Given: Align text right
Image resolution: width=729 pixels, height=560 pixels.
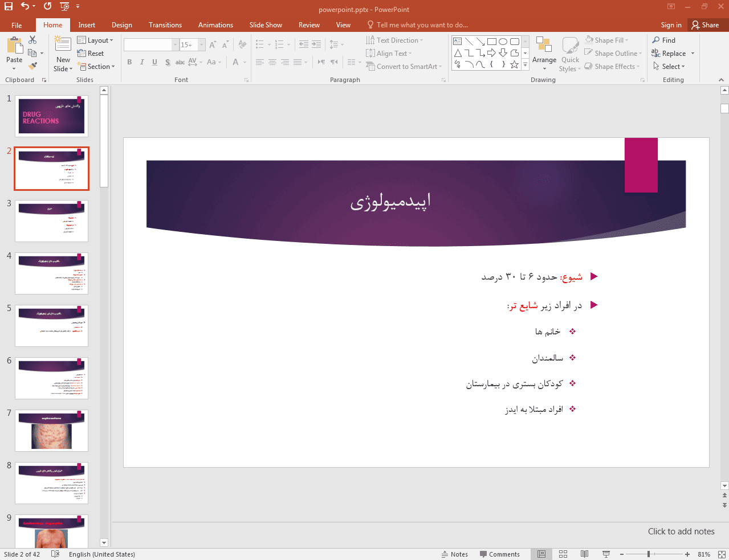Looking at the screenshot, I should [284, 62].
